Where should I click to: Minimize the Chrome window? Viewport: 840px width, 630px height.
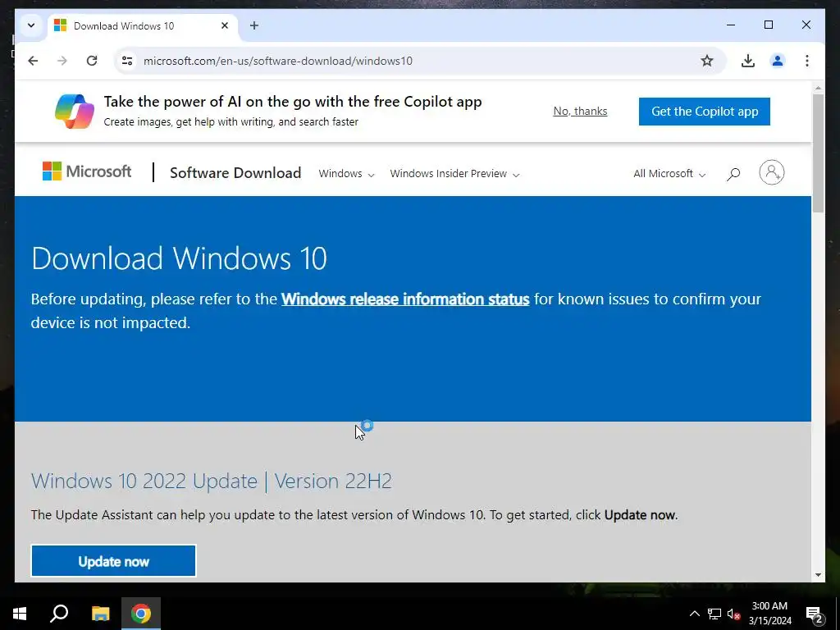coord(731,25)
